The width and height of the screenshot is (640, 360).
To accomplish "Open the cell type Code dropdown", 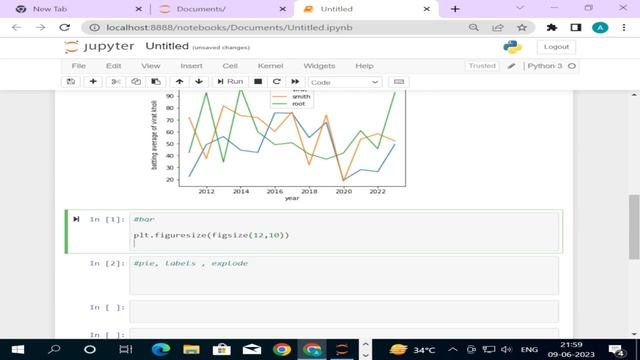I will pyautogui.click(x=345, y=82).
